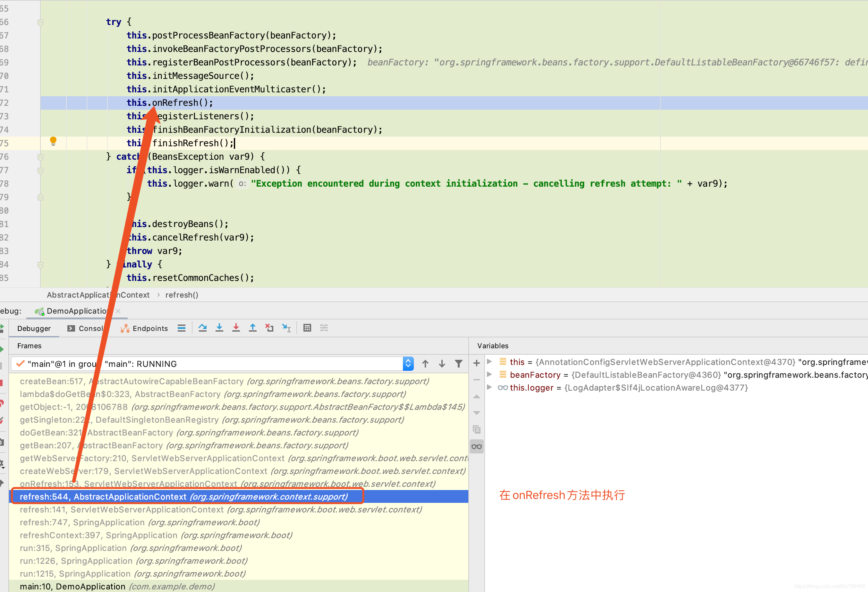Image resolution: width=868 pixels, height=592 pixels.
Task: Open the Evaluate Expression calculator icon
Action: [307, 327]
